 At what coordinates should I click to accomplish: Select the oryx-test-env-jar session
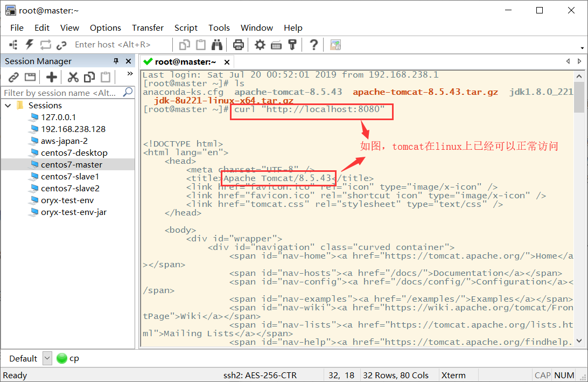tap(74, 212)
